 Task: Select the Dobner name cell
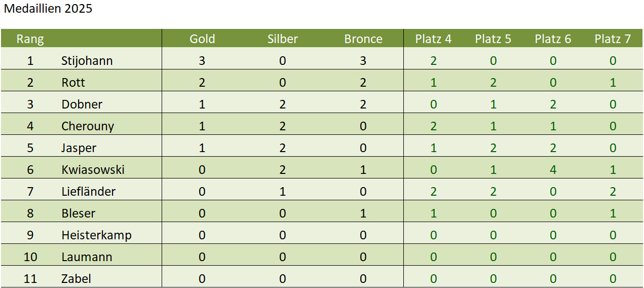coord(82,104)
